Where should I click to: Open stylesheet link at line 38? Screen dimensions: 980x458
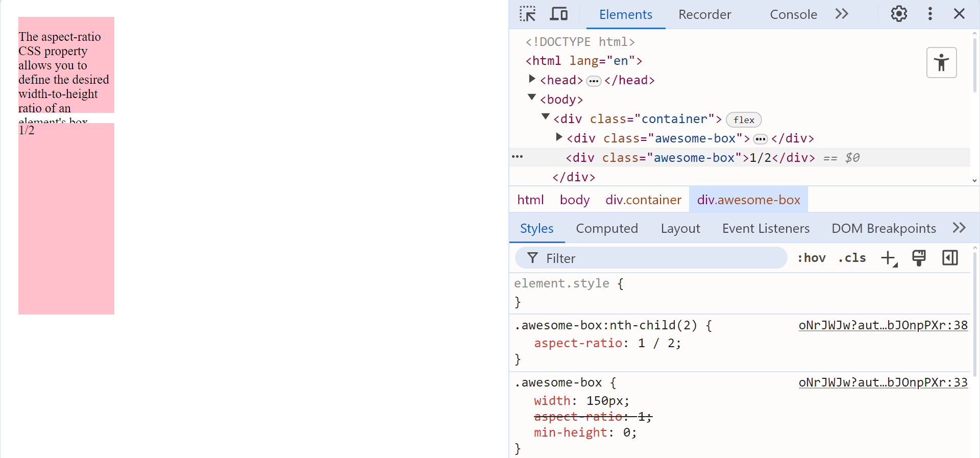(x=883, y=325)
